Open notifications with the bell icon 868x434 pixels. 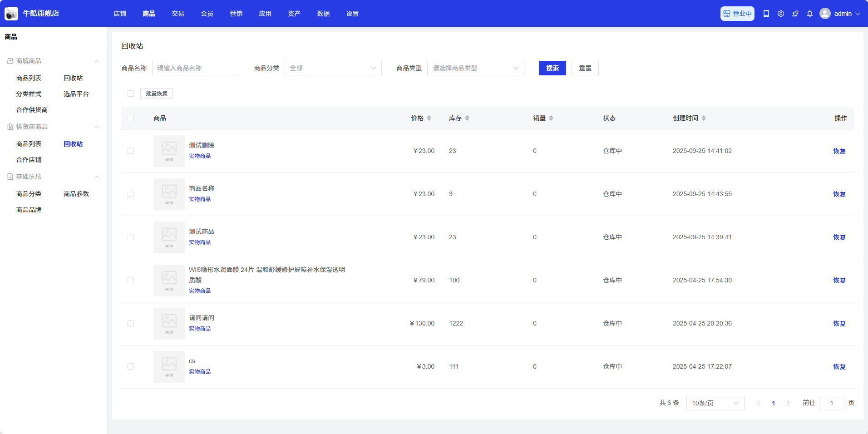click(809, 14)
